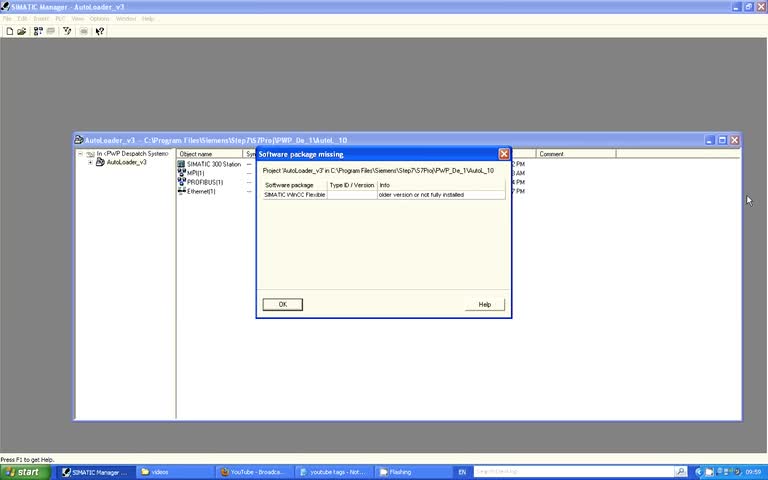
Task: Select the SIMATIC 300 Station object
Action: 209,164
